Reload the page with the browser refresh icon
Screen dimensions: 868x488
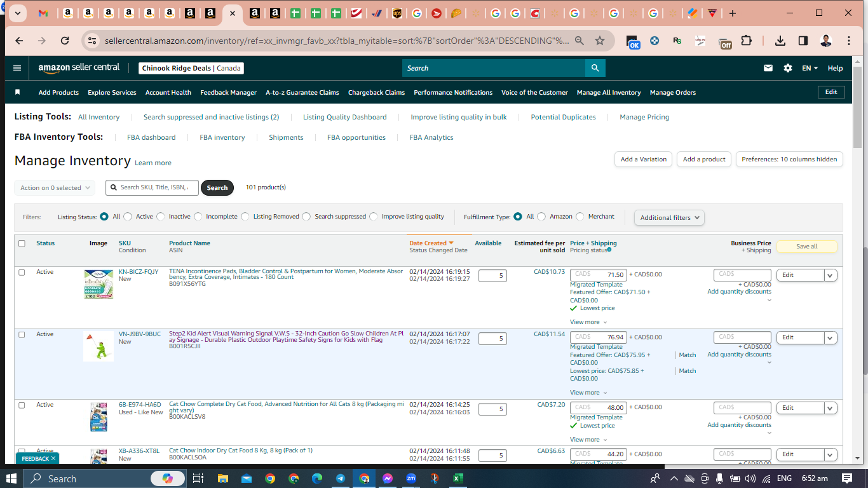click(65, 41)
